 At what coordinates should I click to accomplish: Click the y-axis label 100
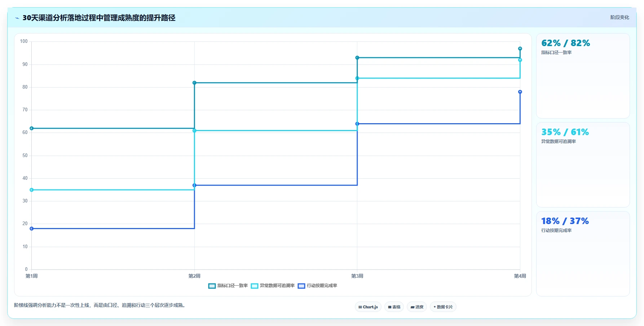point(24,41)
